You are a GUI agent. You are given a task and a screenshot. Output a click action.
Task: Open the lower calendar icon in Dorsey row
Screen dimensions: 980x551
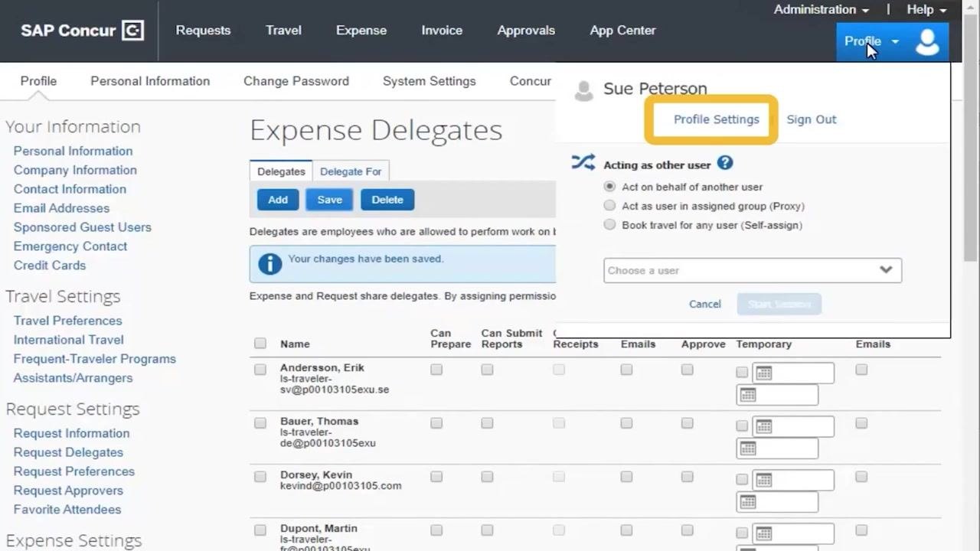click(748, 502)
